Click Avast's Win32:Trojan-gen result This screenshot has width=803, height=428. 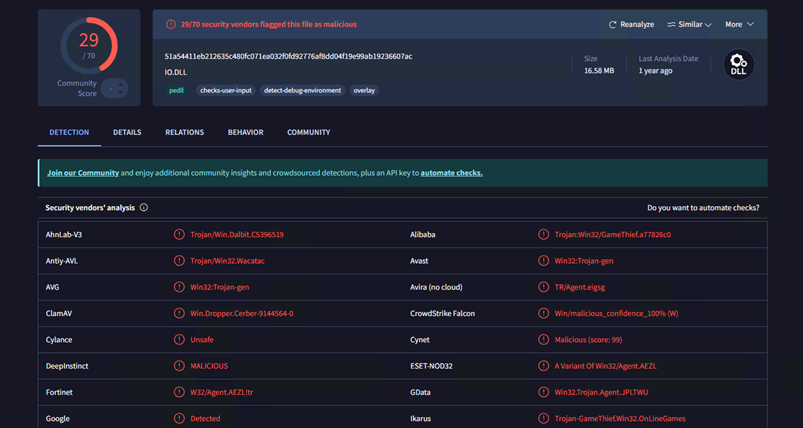(x=584, y=261)
